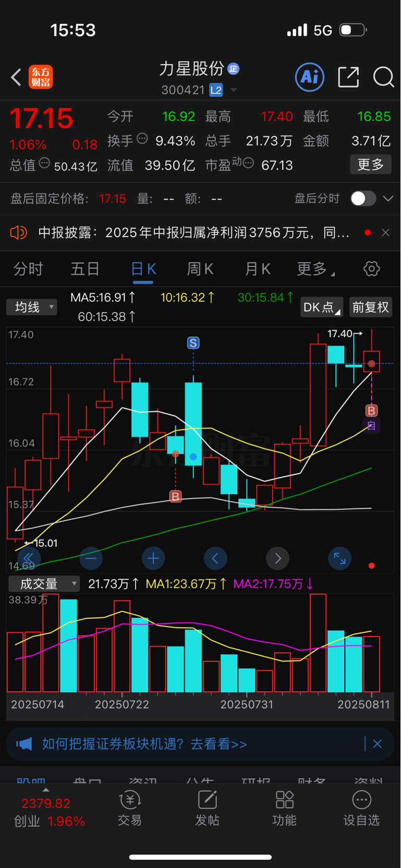Image resolution: width=401 pixels, height=868 pixels.
Task: Open 交易 trading icon
Action: 130,809
